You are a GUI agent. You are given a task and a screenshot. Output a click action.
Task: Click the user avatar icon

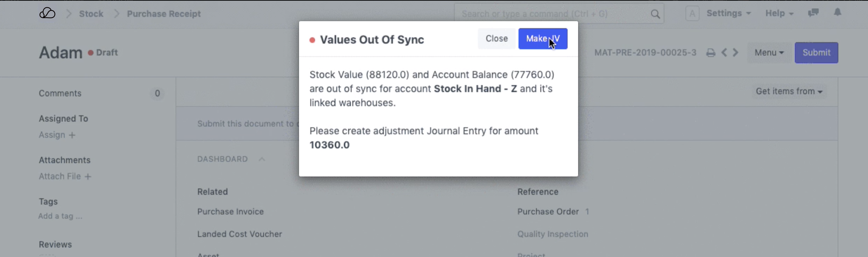(x=692, y=14)
